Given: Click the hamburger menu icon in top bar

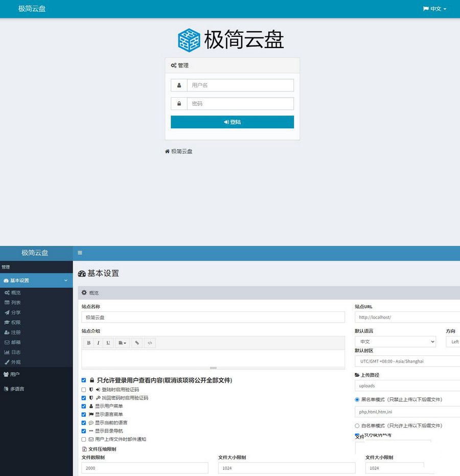Looking at the screenshot, I should click(x=80, y=253).
